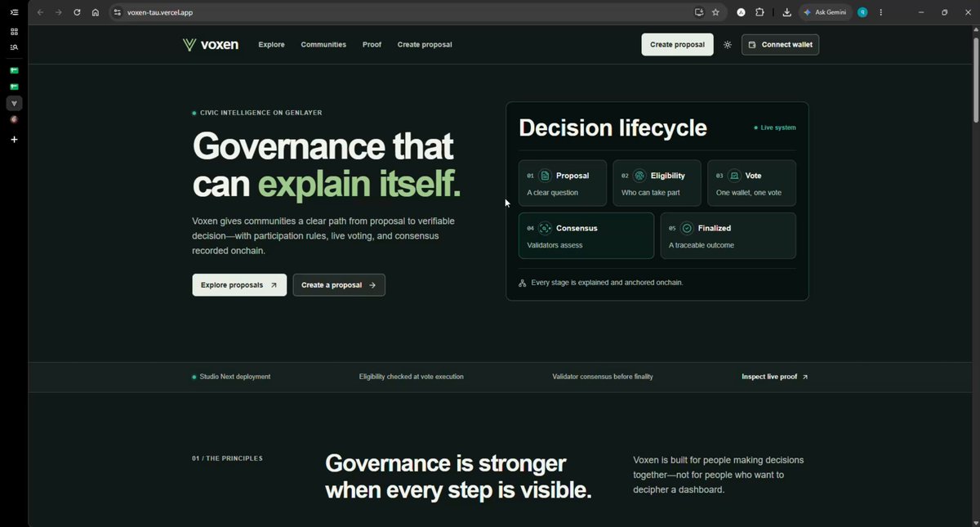Open the browser extensions puzzle icon
This screenshot has height=527, width=980.
point(759,12)
